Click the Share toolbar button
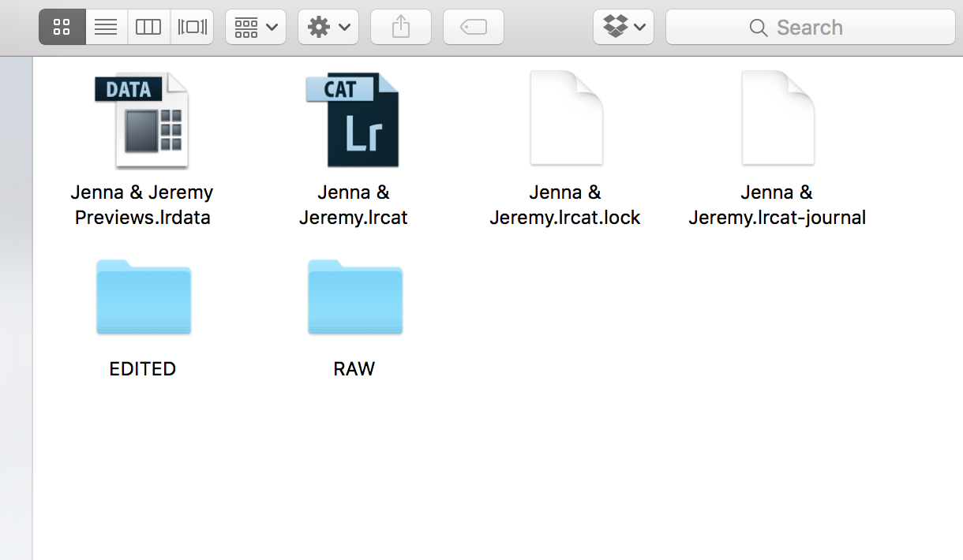Viewport: 963px width, 560px height. click(401, 27)
